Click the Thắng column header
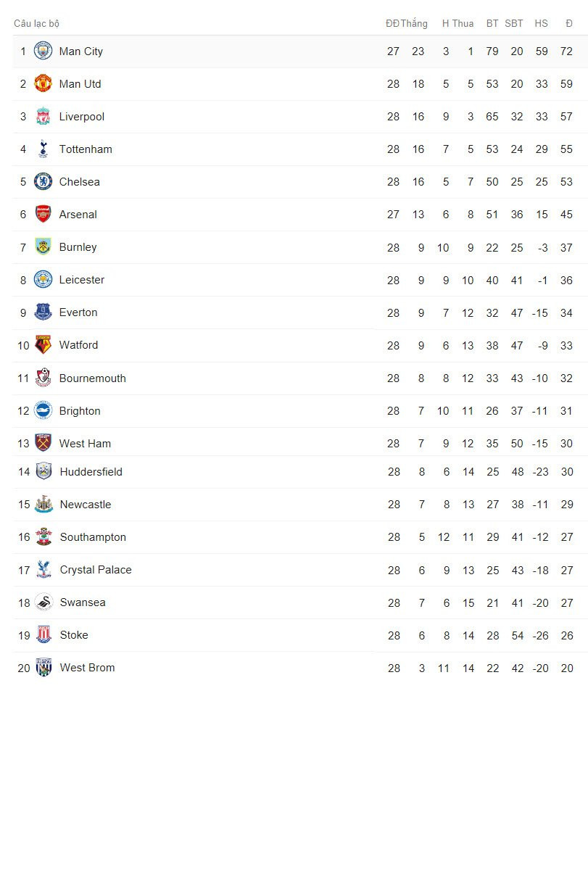 click(414, 24)
